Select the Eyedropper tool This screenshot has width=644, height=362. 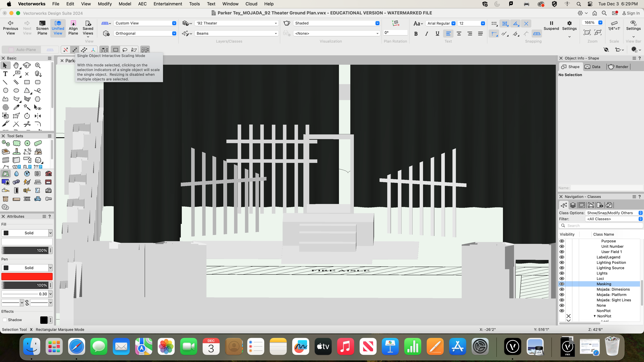pos(16,107)
